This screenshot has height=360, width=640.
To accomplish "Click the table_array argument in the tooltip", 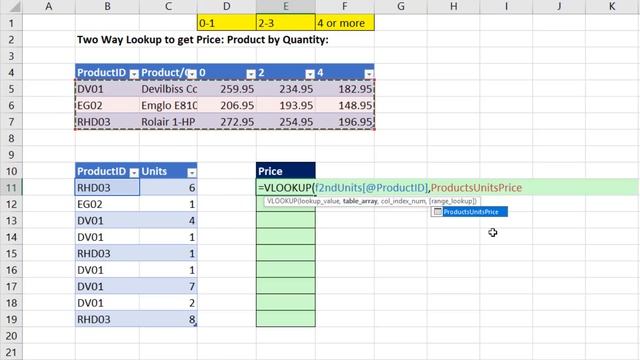I will (x=360, y=201).
